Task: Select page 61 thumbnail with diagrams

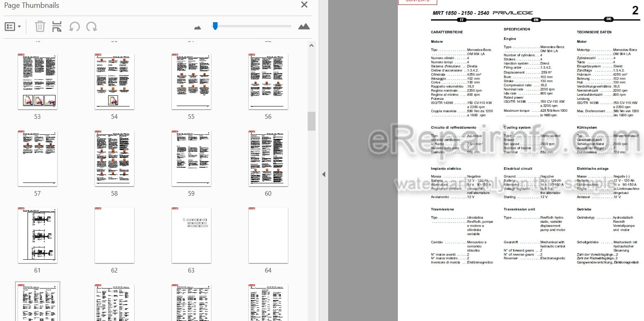Action: click(37, 235)
